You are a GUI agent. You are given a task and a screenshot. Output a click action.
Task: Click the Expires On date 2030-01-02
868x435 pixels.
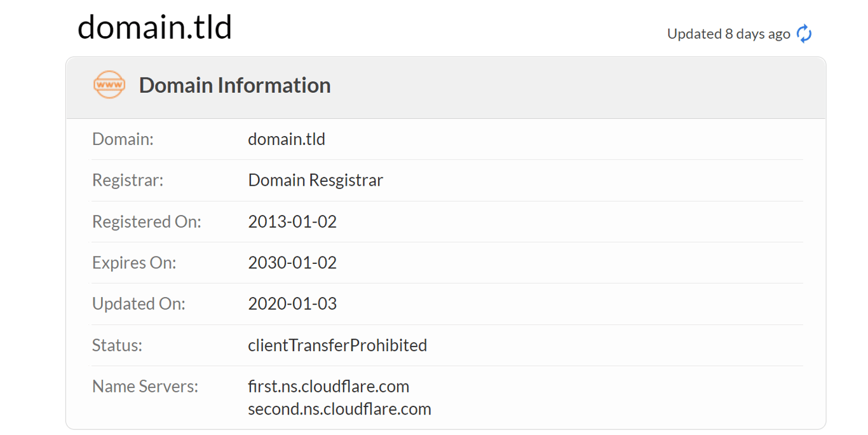coord(292,262)
